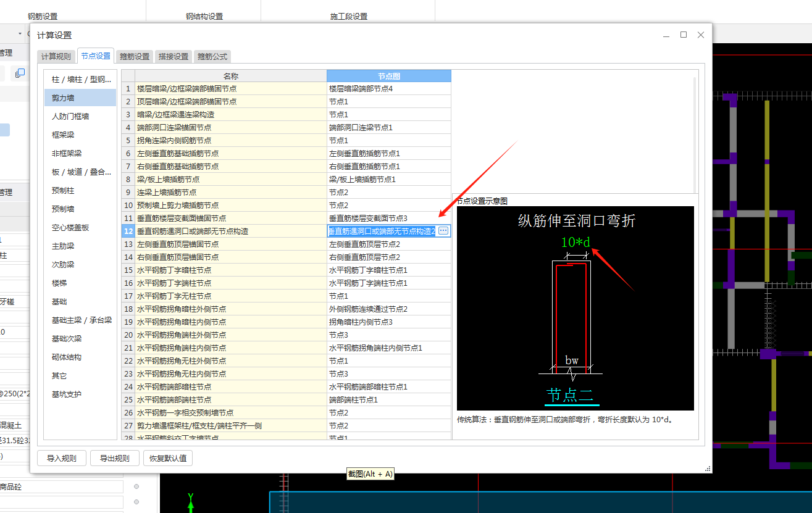This screenshot has width=812, height=513.
Task: Click 水平钢筋丁字端柱节点1 cell
Action: (x=389, y=283)
